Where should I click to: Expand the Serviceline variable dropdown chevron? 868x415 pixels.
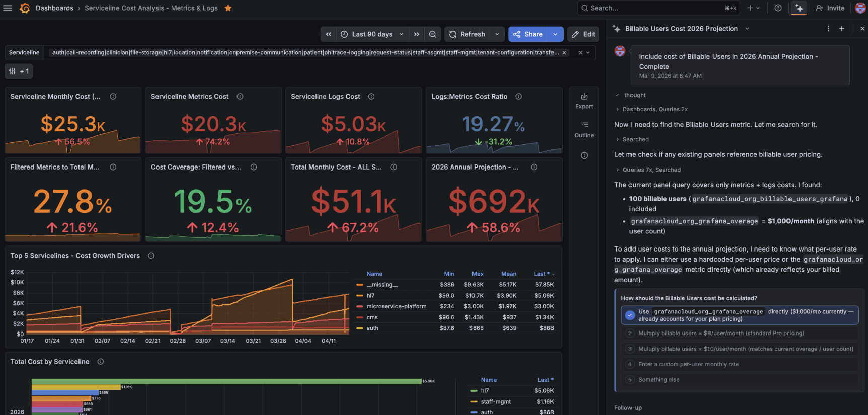588,53
